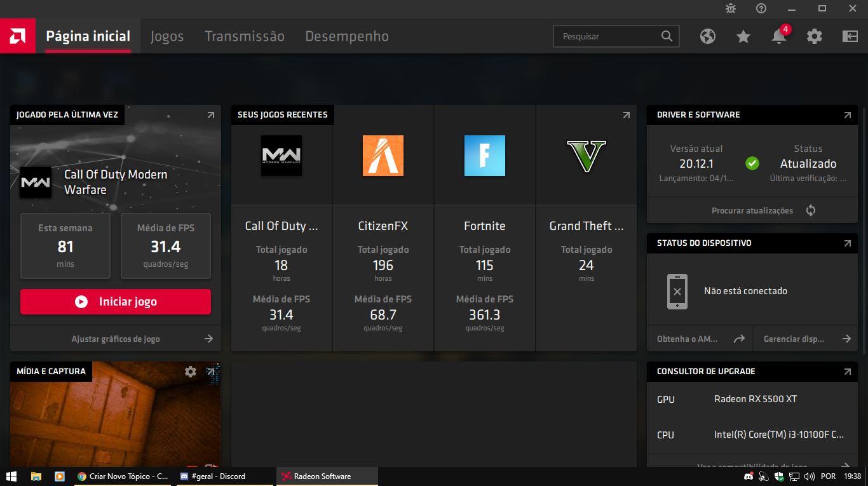Click the Média de FPS 31.4 box

click(x=166, y=246)
